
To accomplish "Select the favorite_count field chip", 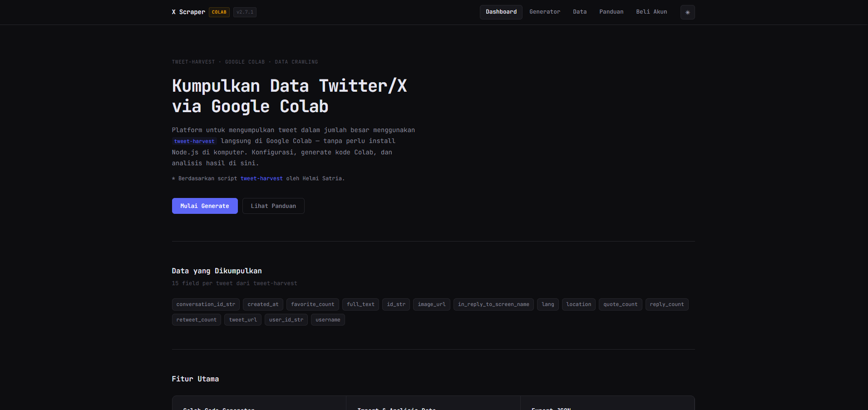I will point(313,304).
